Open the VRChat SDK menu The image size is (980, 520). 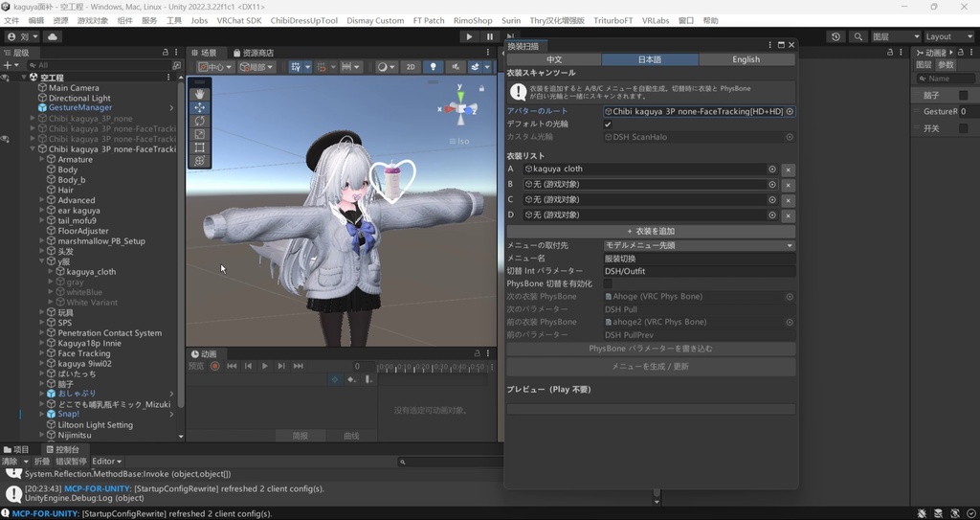[239, 21]
